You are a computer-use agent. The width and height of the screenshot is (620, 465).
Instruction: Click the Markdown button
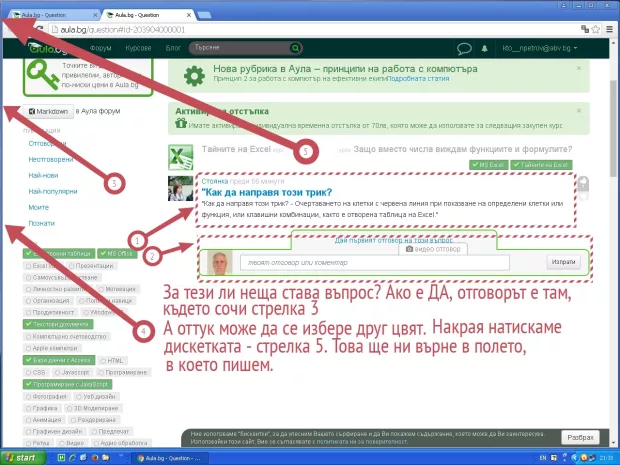click(x=48, y=112)
